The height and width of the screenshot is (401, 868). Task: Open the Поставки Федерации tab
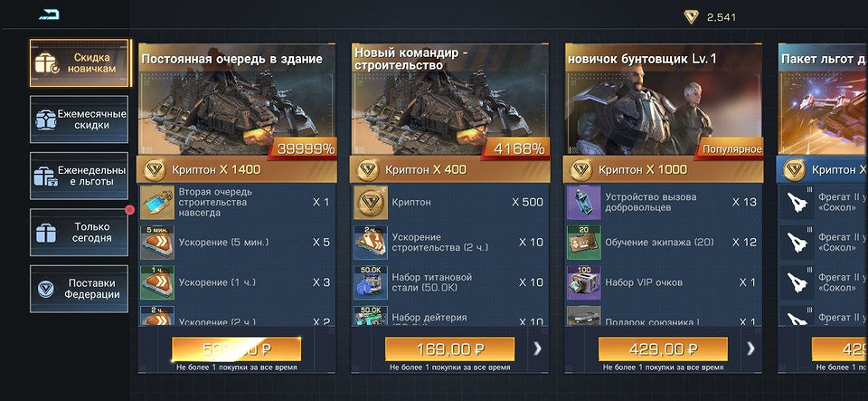(x=80, y=289)
